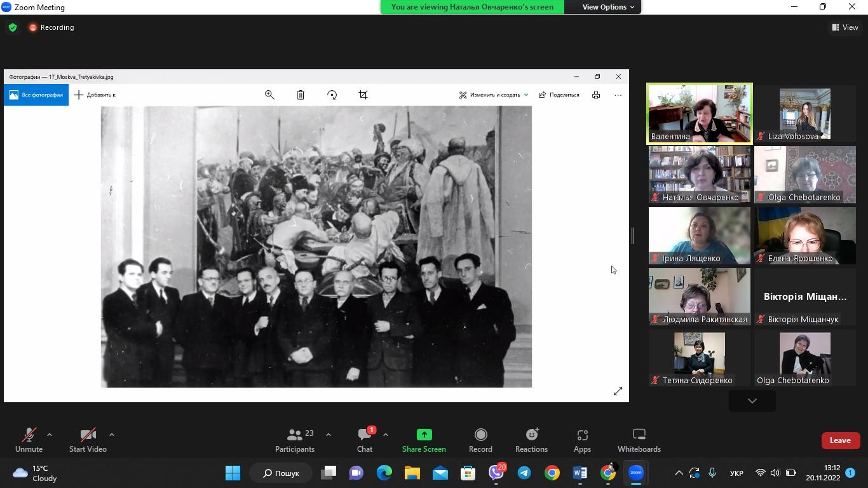Click the green Share Screen button
868x488 pixels.
[424, 440]
